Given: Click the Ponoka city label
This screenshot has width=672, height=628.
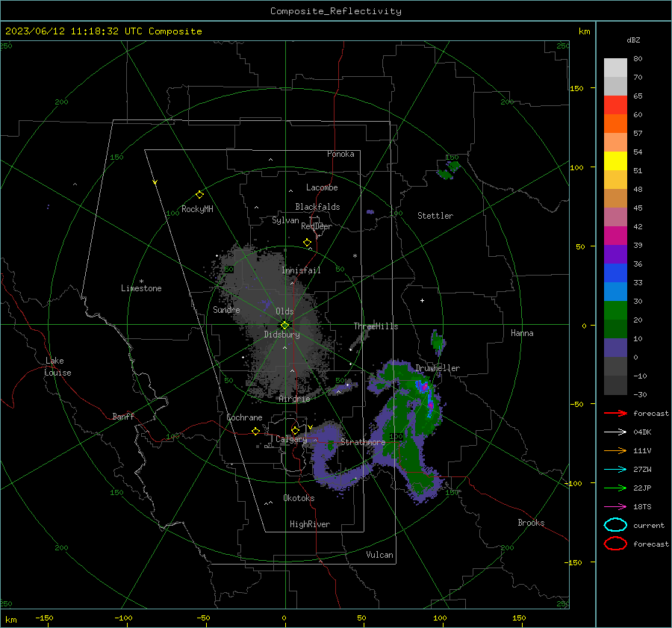Looking at the screenshot, I should 340,154.
